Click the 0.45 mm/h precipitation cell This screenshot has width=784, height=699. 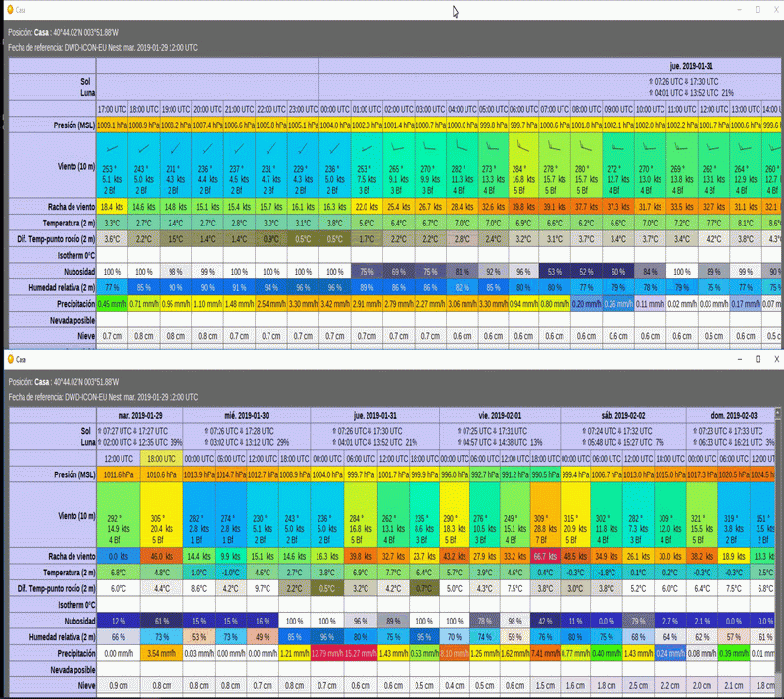[x=112, y=304]
